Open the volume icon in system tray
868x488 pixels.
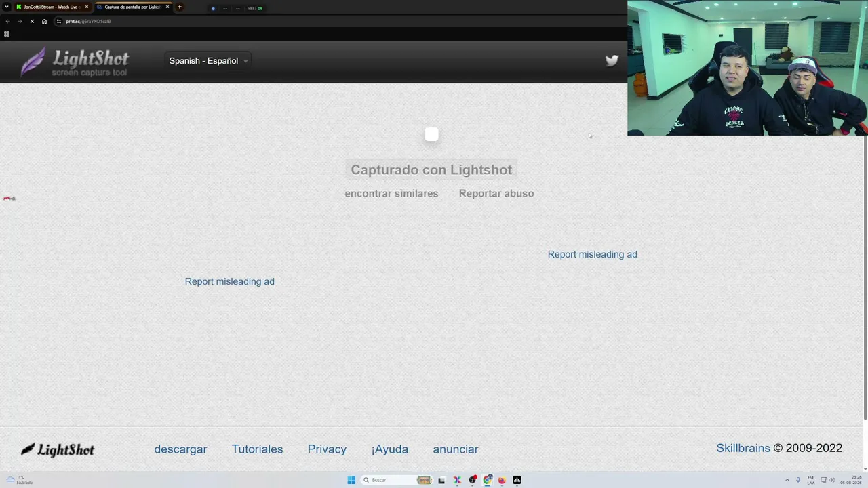[x=832, y=480]
